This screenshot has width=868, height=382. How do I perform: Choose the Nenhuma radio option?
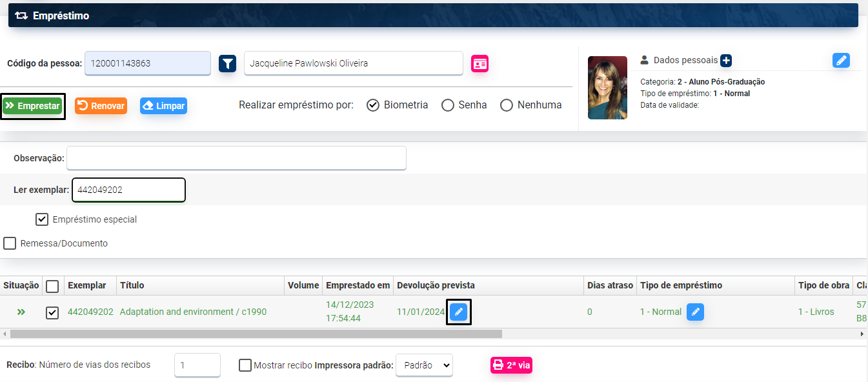tap(507, 105)
